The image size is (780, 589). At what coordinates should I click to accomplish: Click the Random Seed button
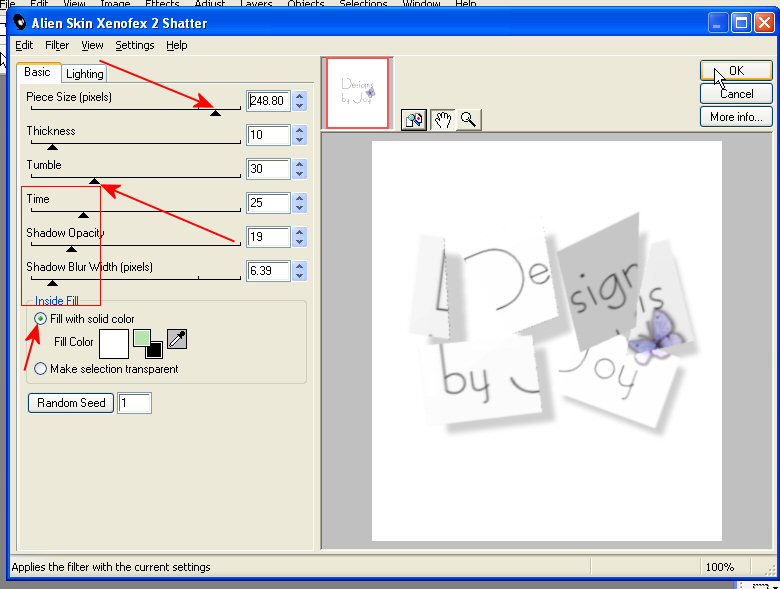71,402
